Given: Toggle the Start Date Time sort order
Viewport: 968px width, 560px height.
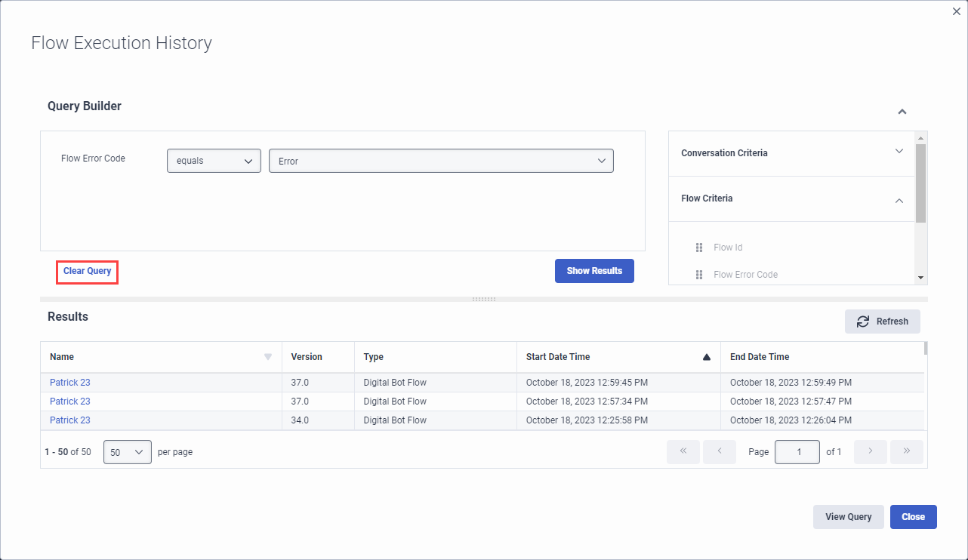Looking at the screenshot, I should 705,356.
